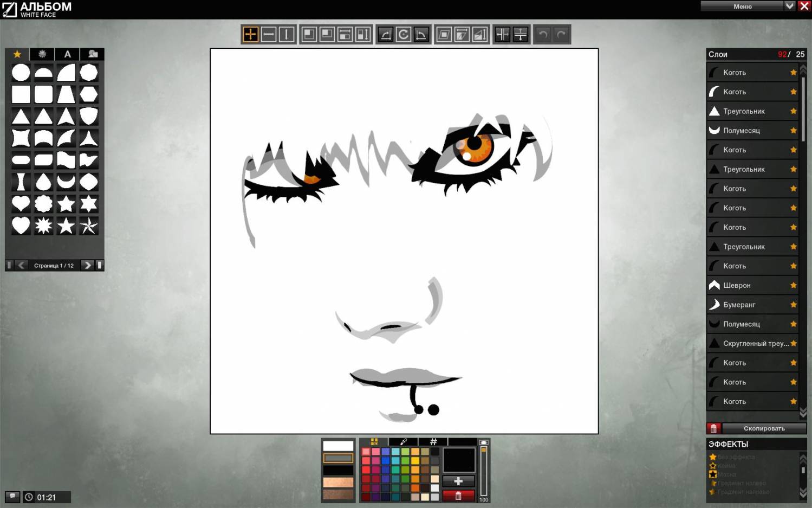Viewport: 812px width, 508px height.
Task: Toggle the star on the Бумеранг layer
Action: pos(794,305)
